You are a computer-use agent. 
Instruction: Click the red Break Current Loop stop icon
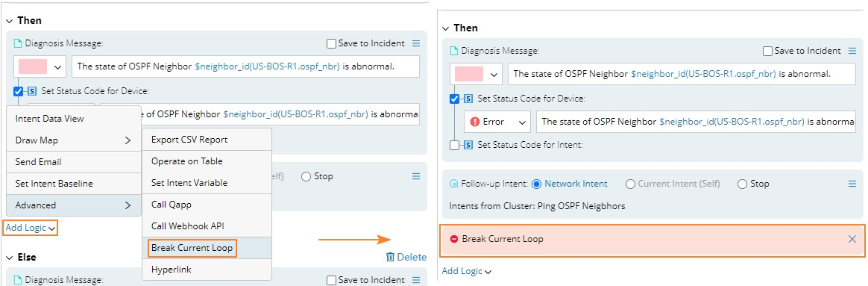pos(454,239)
